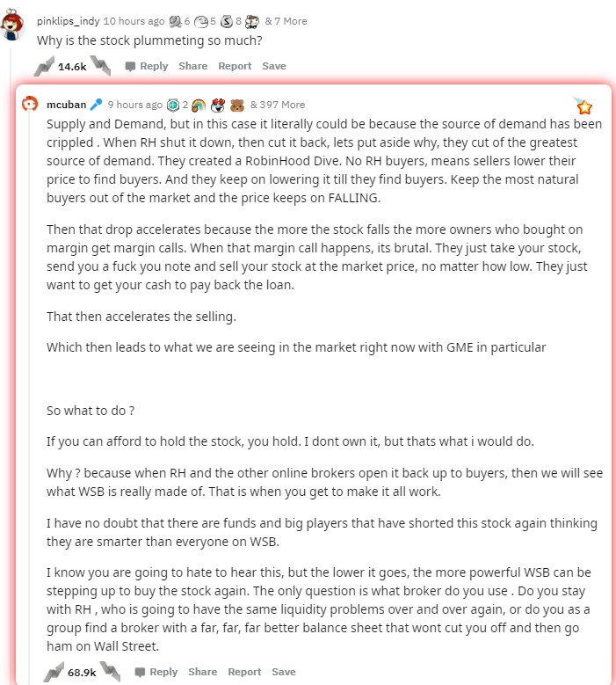Upvote mcuban's reply
Screen dimensions: 616x685
54,672
